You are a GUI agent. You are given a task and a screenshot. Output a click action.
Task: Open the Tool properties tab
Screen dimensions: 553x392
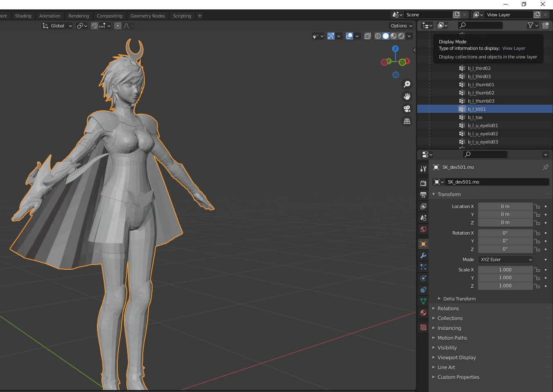[423, 169]
